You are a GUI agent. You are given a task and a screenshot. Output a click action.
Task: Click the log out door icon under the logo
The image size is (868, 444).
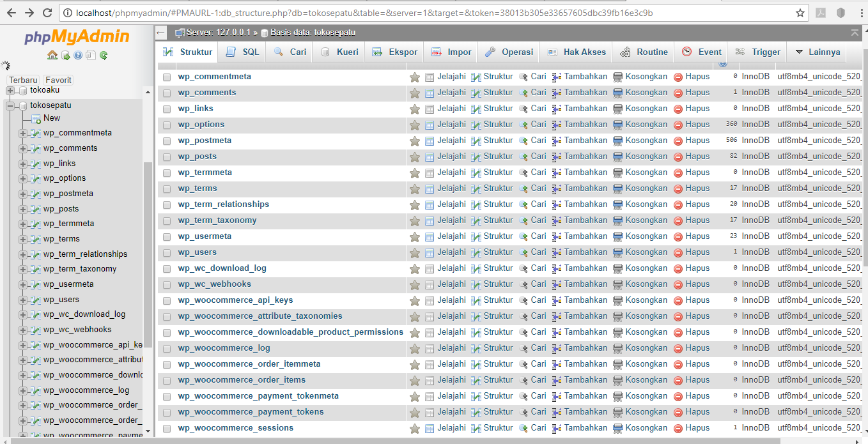pos(66,55)
